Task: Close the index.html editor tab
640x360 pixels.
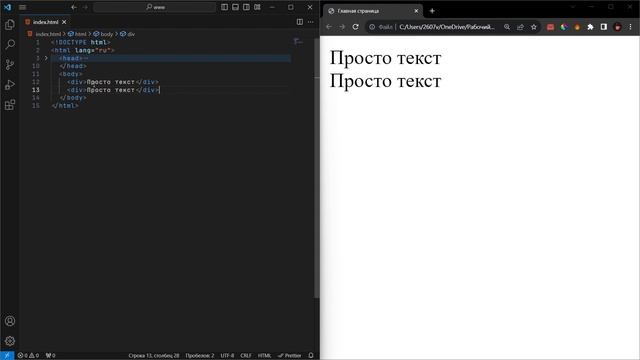Action: point(64,22)
